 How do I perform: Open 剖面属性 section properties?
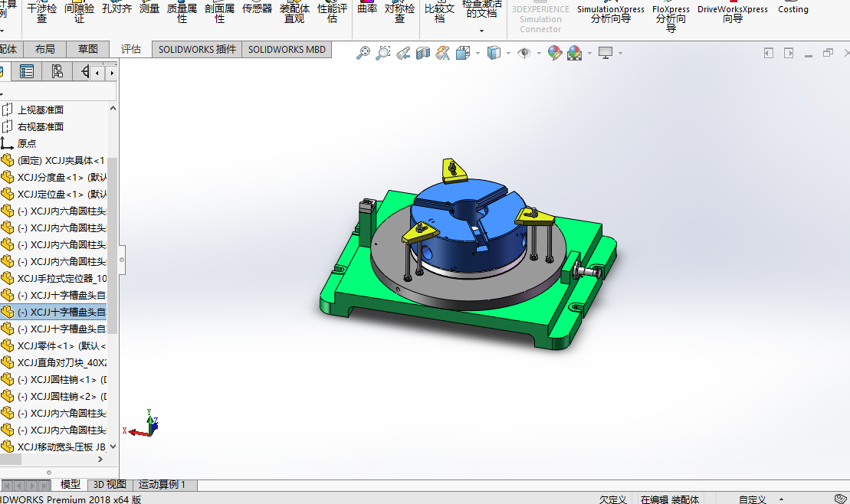[219, 13]
